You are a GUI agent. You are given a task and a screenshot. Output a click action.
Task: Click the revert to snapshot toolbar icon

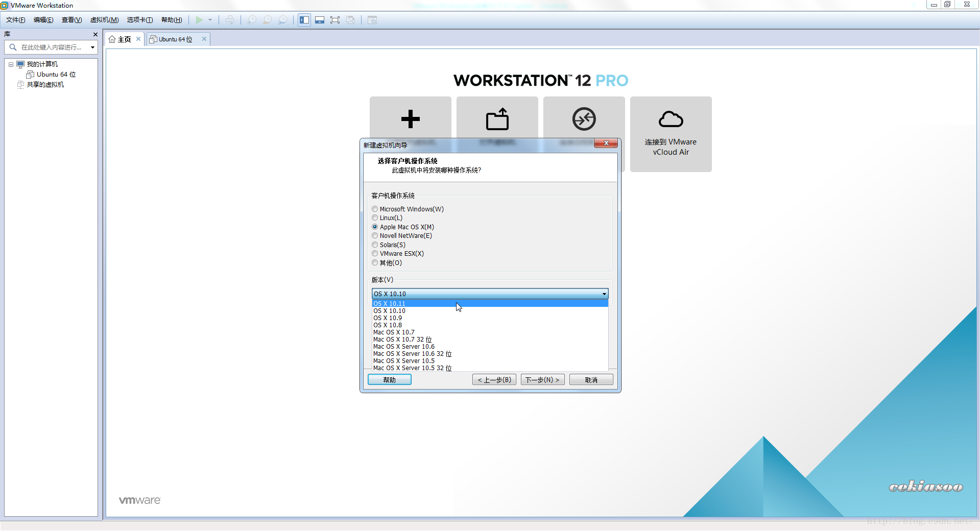pos(267,20)
